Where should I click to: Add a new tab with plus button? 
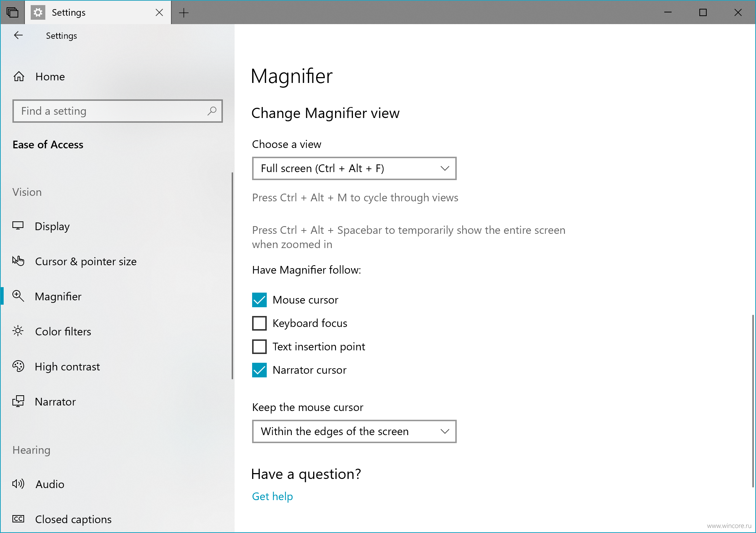pyautogui.click(x=184, y=13)
